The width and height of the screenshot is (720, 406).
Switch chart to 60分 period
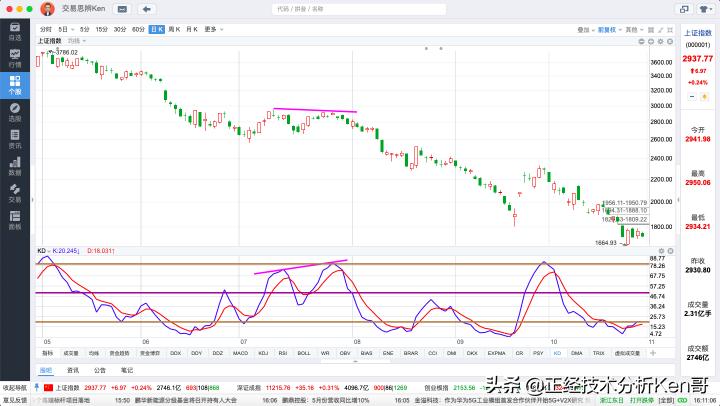[x=138, y=29]
